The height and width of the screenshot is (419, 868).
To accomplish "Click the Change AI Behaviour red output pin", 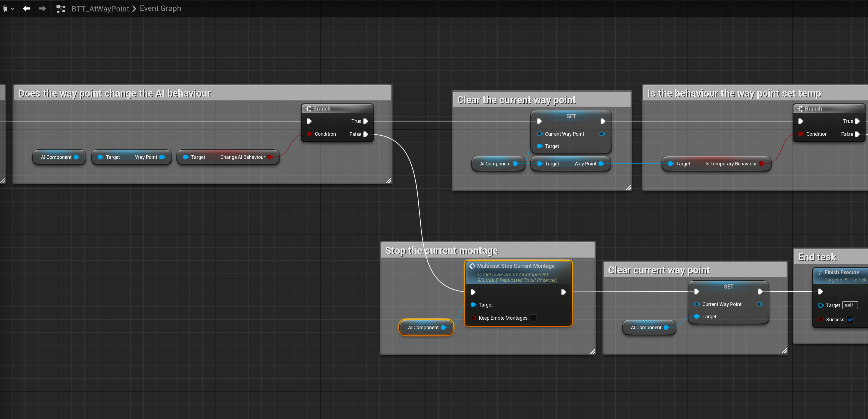I will (270, 157).
